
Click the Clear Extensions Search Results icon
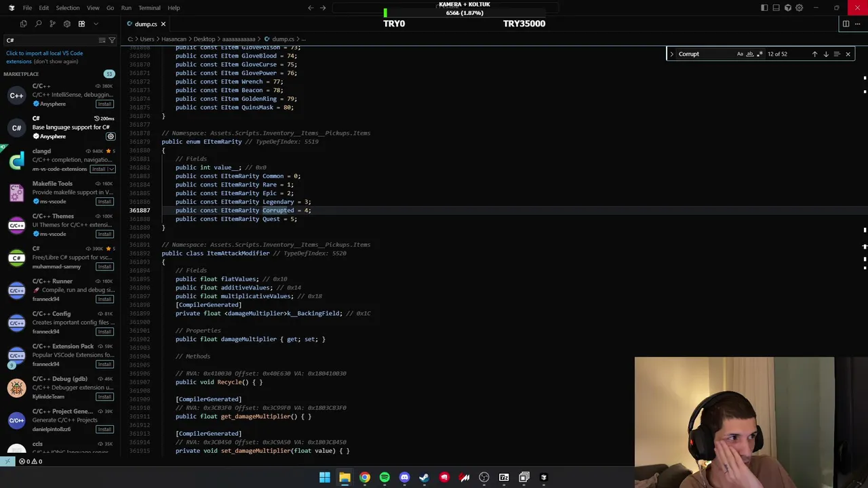(x=102, y=40)
